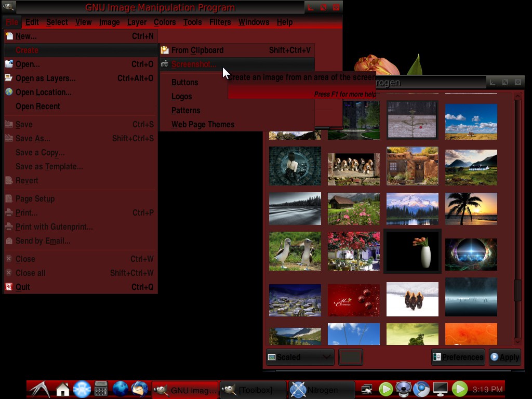The height and width of the screenshot is (399, 532).
Task: Launch the Thunderbird mail taskbar icon
Action: 139,389
